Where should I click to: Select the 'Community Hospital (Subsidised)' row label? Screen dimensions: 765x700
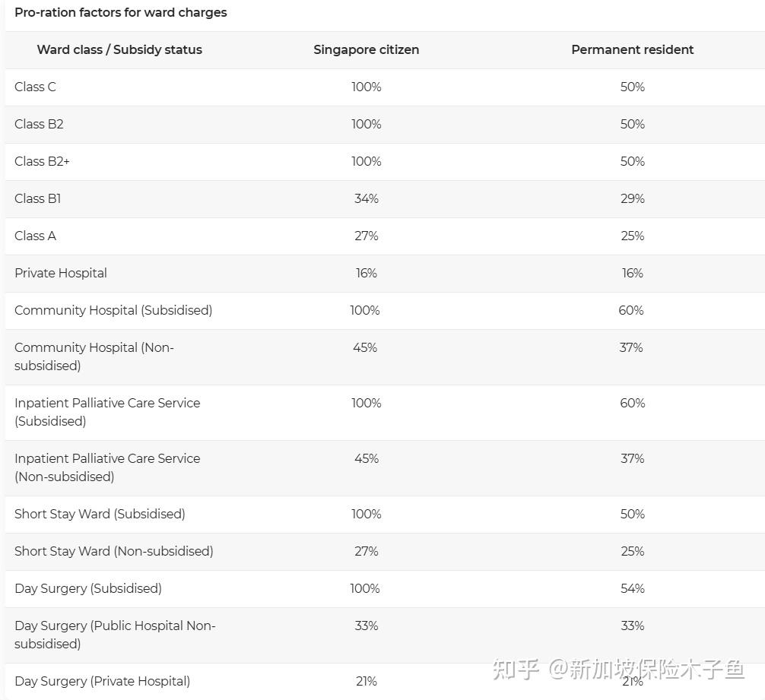pos(113,310)
